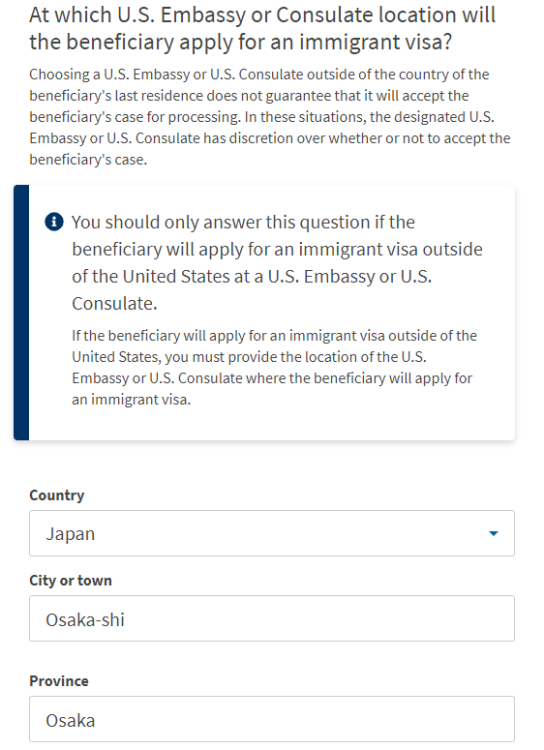Click the info circle icon in the alert

54,222
